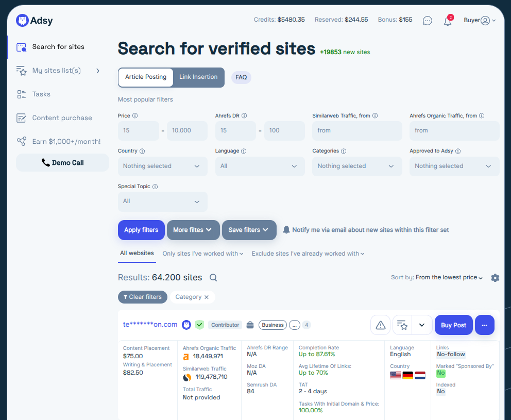Switch to Link Insertion mode
Image resolution: width=511 pixels, height=420 pixels.
pyautogui.click(x=198, y=77)
